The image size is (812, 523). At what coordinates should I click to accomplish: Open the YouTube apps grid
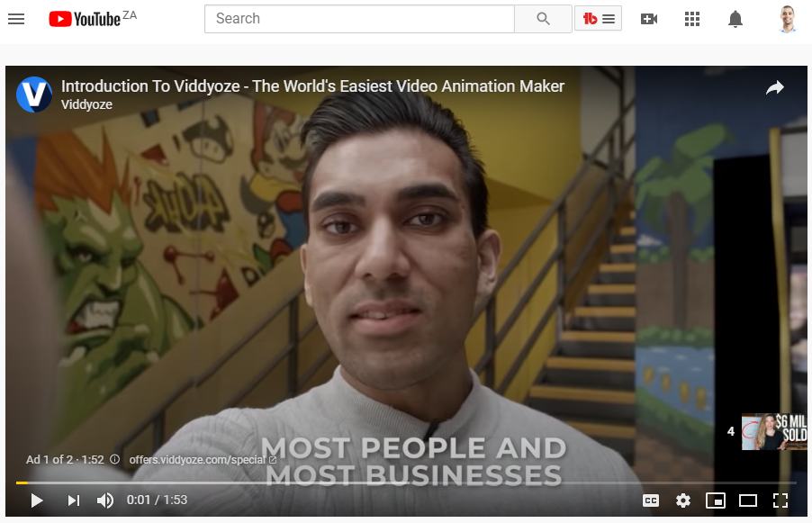click(692, 19)
